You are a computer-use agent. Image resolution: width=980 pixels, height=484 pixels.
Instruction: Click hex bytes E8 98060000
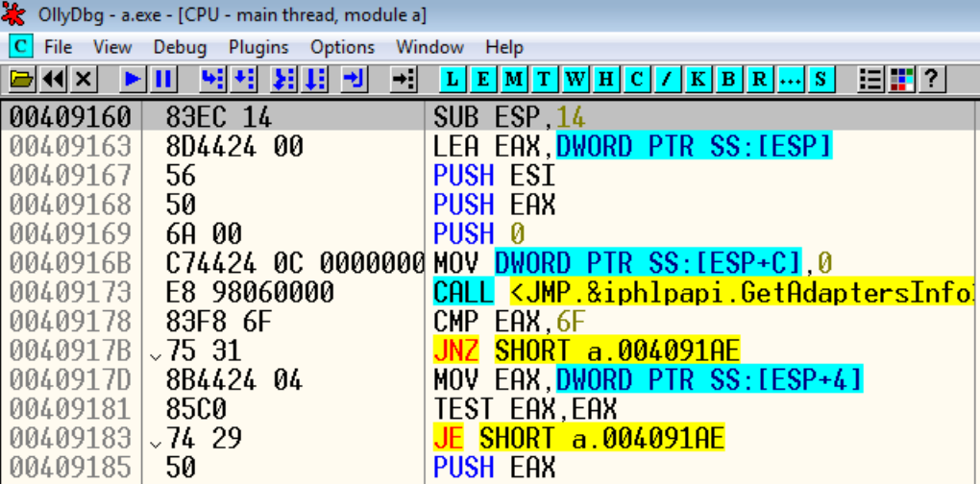pyautogui.click(x=250, y=292)
